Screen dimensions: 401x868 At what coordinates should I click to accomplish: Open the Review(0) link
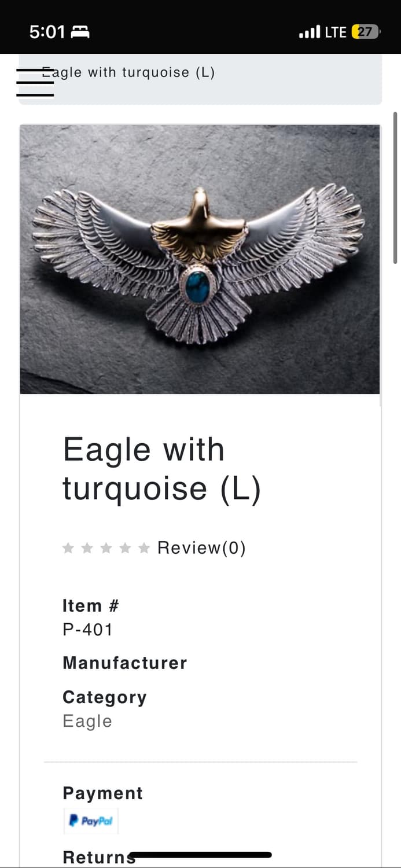(201, 548)
